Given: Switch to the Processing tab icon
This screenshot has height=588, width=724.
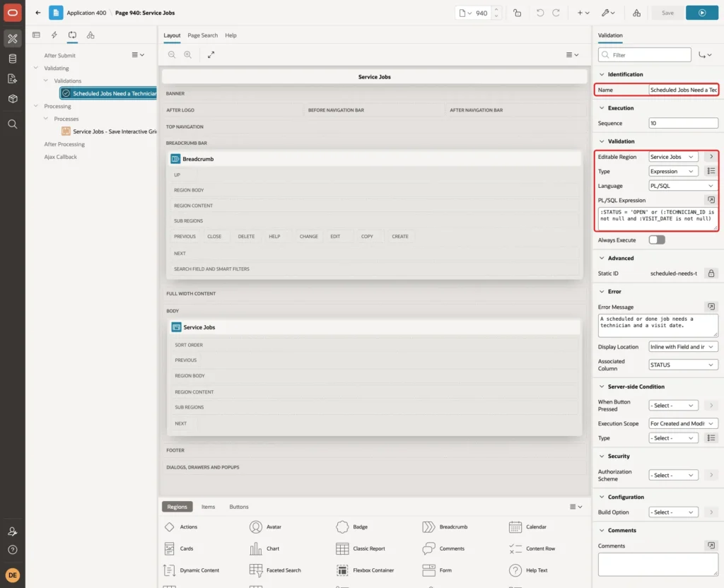Looking at the screenshot, I should click(x=72, y=35).
